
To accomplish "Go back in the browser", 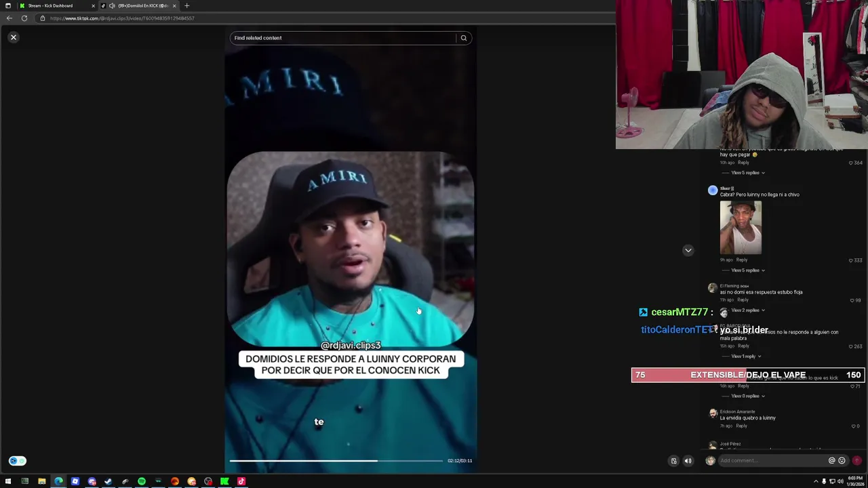I will [x=9, y=18].
